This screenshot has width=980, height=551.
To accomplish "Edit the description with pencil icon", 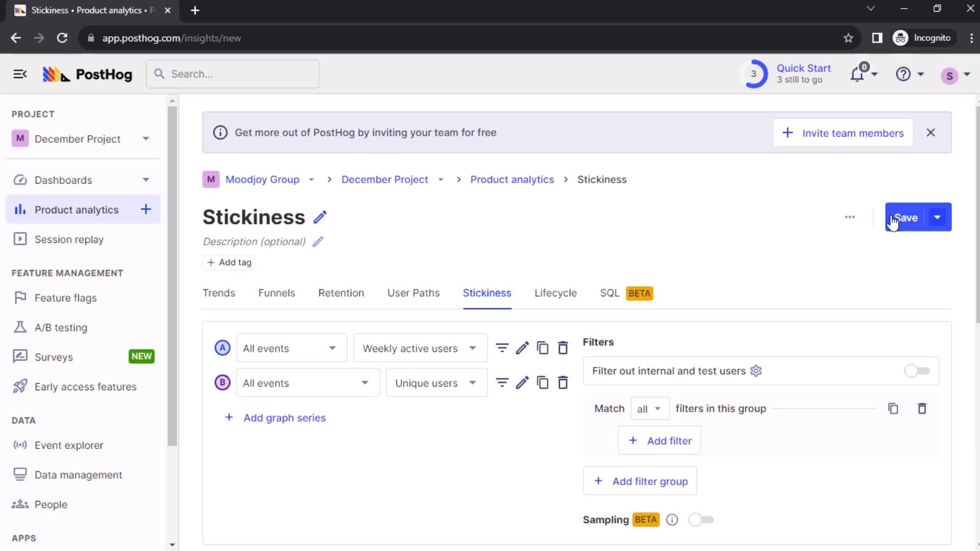I will [318, 242].
